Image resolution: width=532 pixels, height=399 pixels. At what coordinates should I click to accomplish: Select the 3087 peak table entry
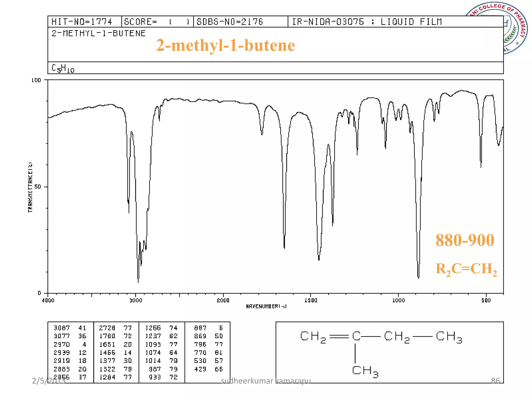tap(70, 328)
